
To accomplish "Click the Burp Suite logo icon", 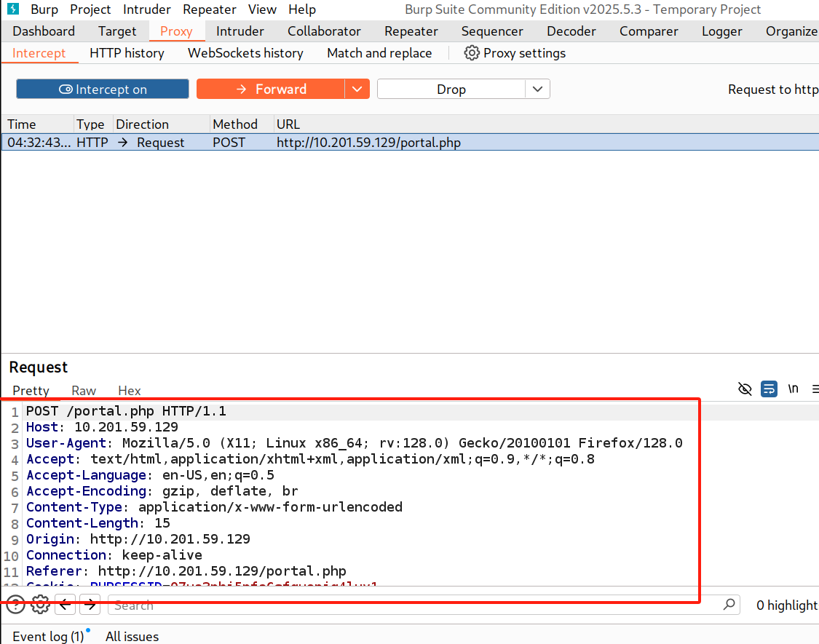I will (x=12, y=9).
